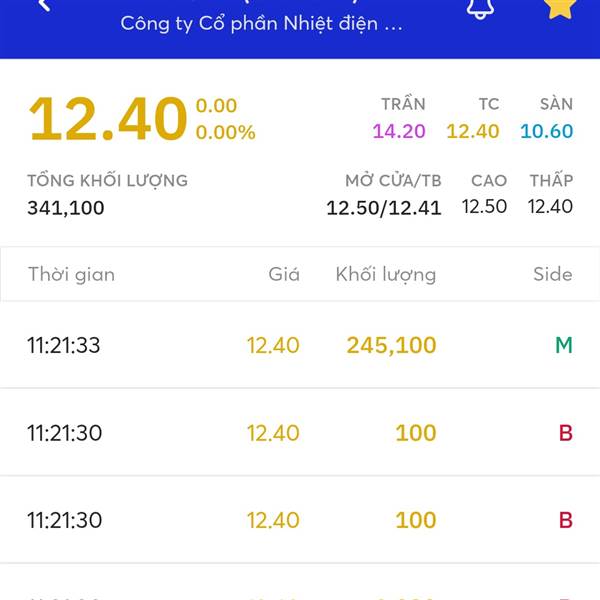Viewport: 600px width, 600px height.
Task: Select the ceiling price 14.20
Action: (399, 131)
